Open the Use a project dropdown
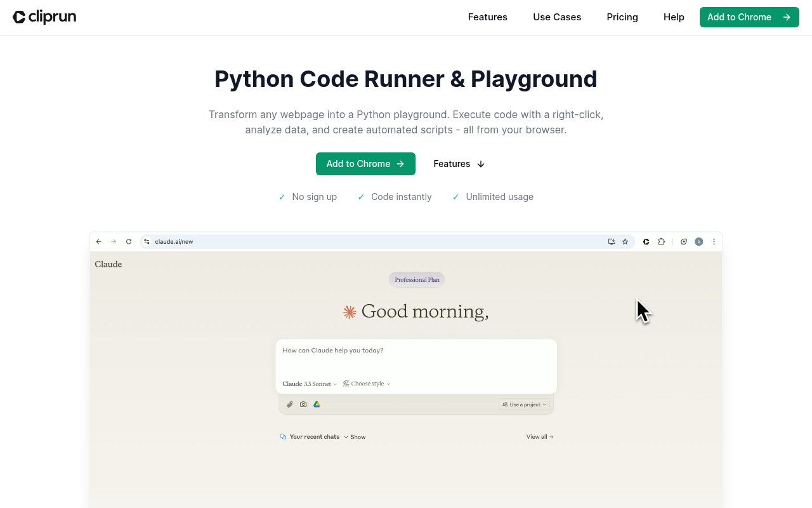812x508 pixels. pyautogui.click(x=524, y=404)
